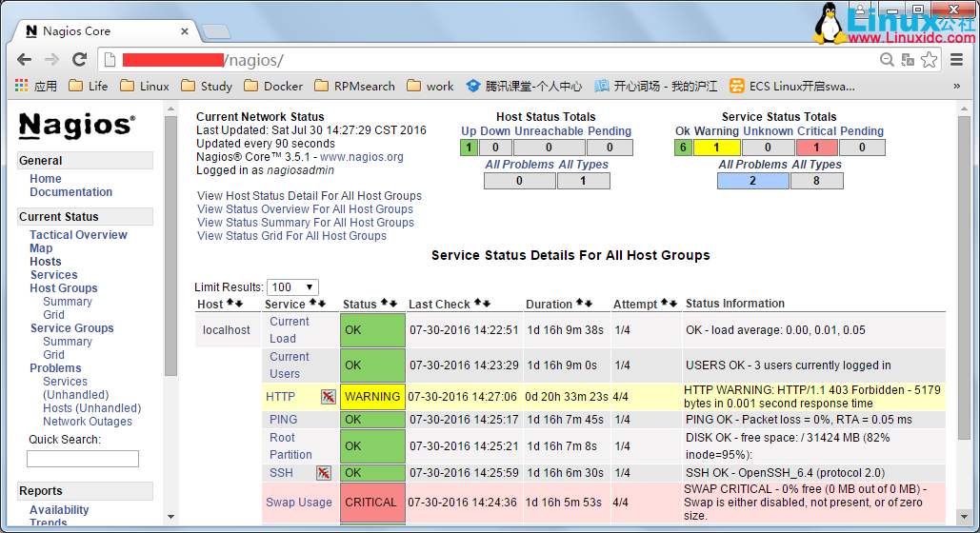Click the sidebar frame scroll-down arrow
Image resolution: width=980 pixels, height=533 pixels.
[170, 517]
